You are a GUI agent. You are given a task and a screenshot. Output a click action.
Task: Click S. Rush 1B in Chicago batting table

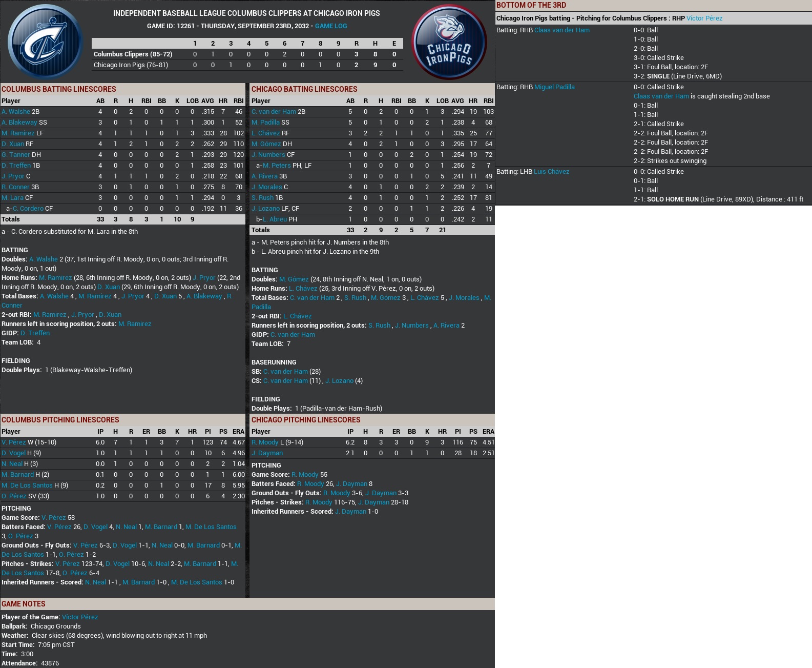(x=263, y=198)
